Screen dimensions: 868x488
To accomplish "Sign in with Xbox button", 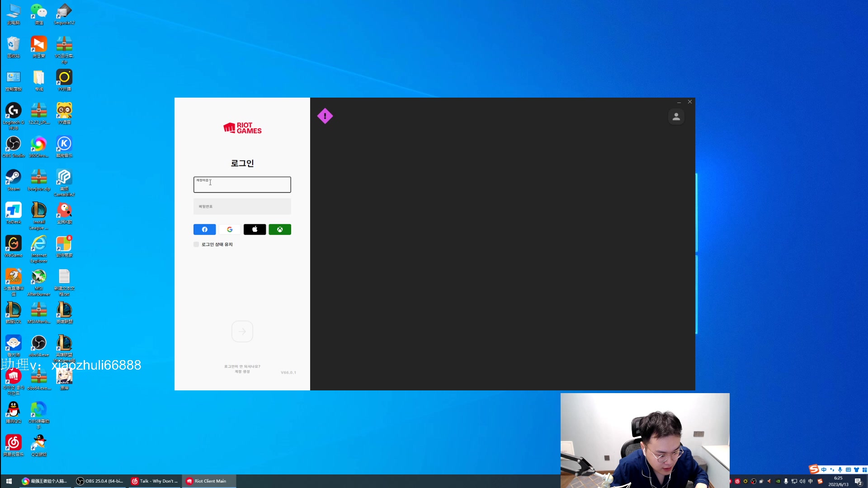I will [280, 230].
